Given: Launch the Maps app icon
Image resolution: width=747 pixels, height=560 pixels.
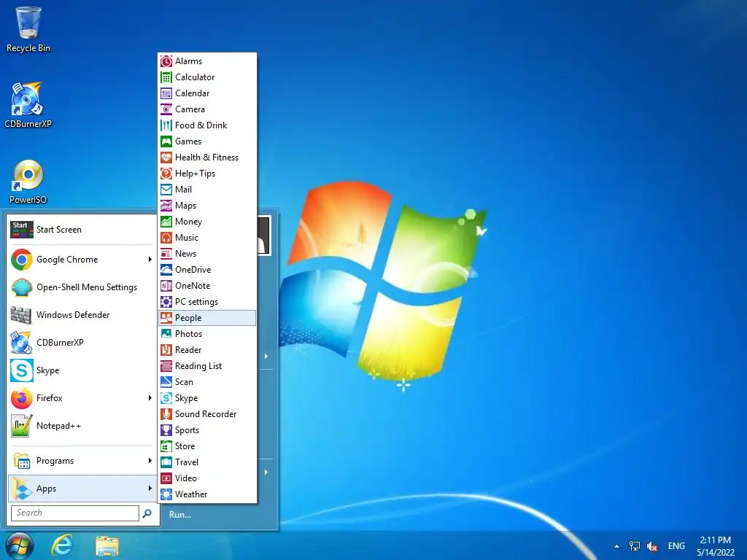Looking at the screenshot, I should point(166,205).
